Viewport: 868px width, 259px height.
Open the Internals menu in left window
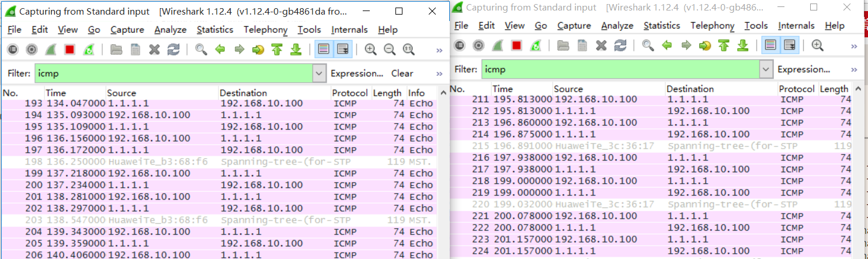349,30
